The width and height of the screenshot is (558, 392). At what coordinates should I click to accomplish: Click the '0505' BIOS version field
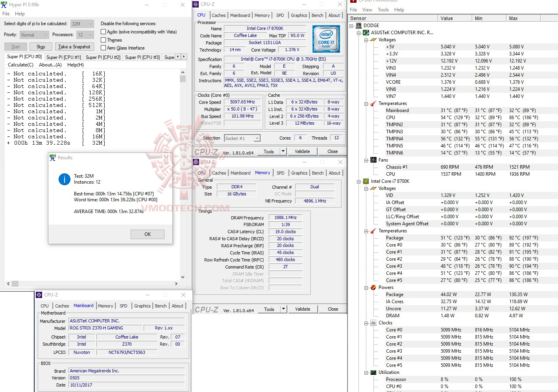click(127, 378)
